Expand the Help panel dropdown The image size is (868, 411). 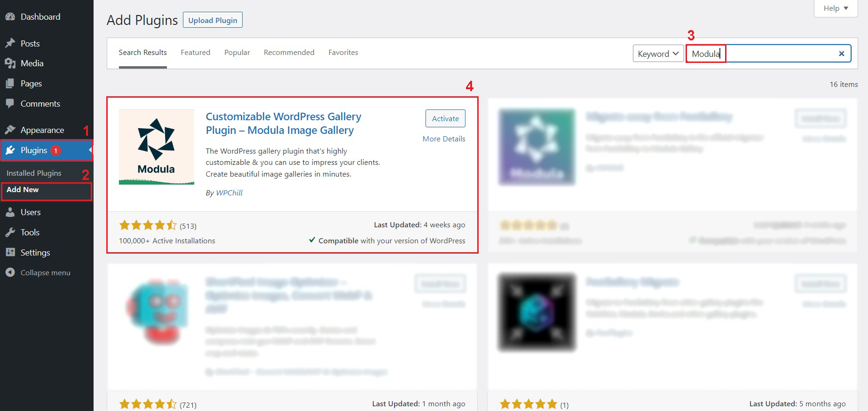[x=836, y=8]
